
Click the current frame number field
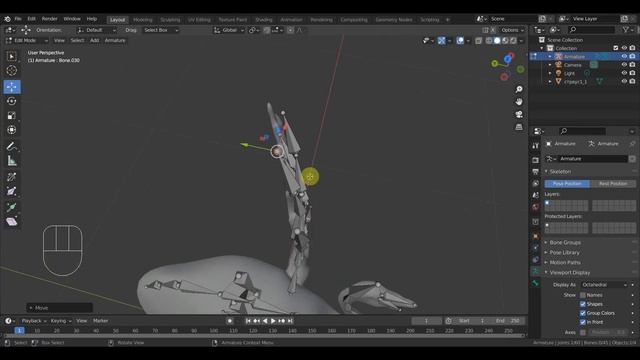point(426,321)
